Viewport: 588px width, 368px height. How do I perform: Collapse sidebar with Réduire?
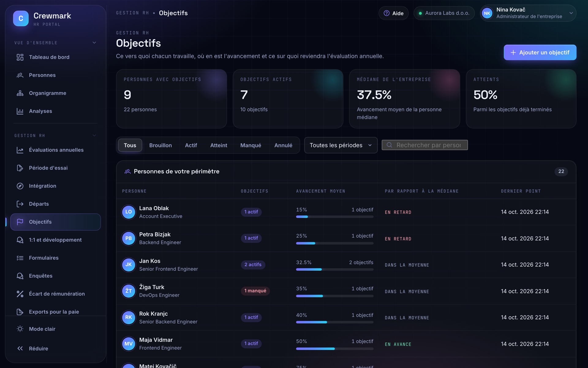coord(55,348)
